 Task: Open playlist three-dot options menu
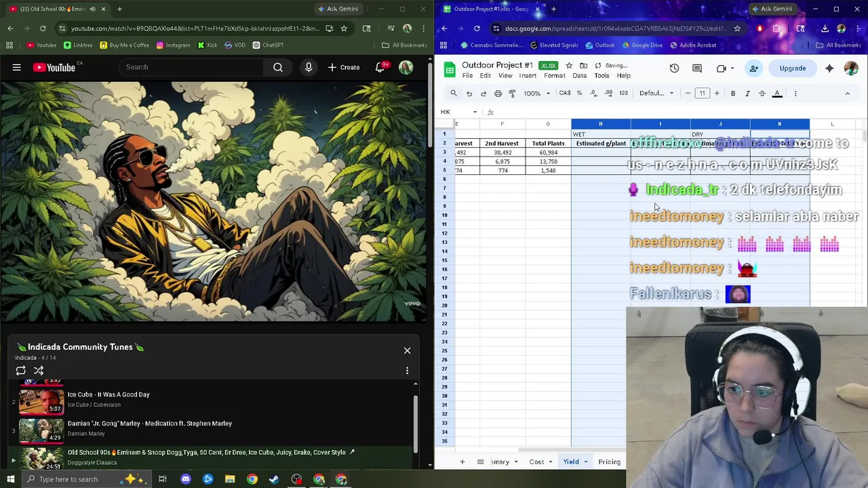407,371
